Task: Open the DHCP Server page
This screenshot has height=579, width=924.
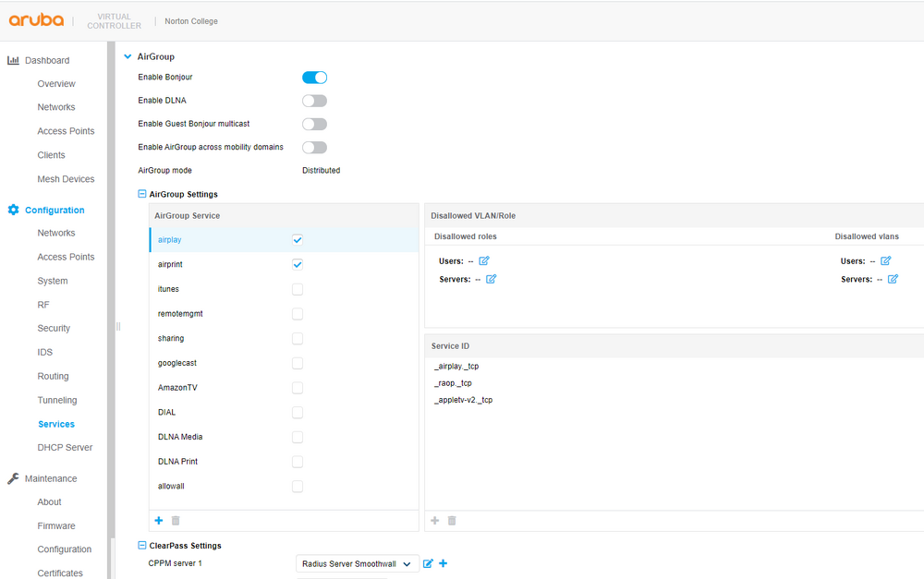Action: pyautogui.click(x=65, y=448)
